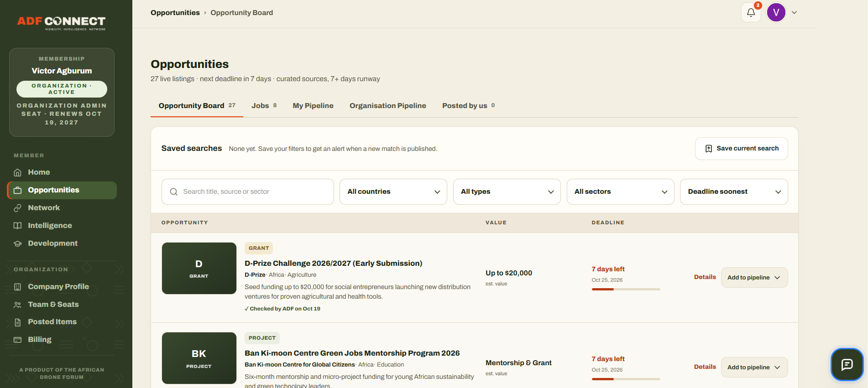
Task: Switch to the Posted by us tab
Action: click(468, 106)
